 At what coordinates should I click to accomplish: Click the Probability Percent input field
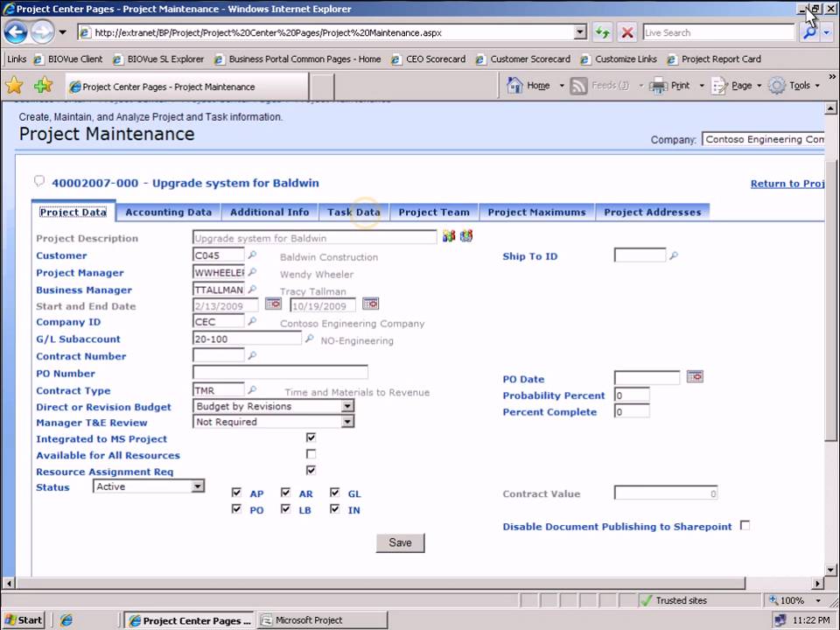click(632, 395)
